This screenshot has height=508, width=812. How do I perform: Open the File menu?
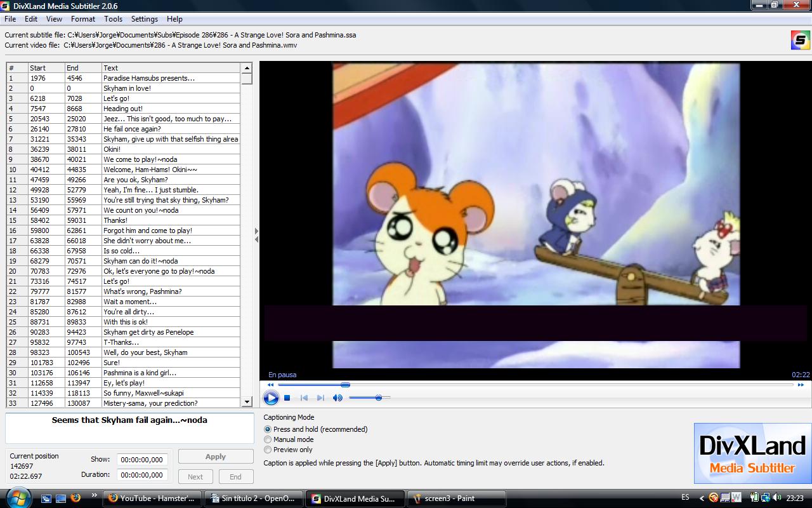click(10, 19)
